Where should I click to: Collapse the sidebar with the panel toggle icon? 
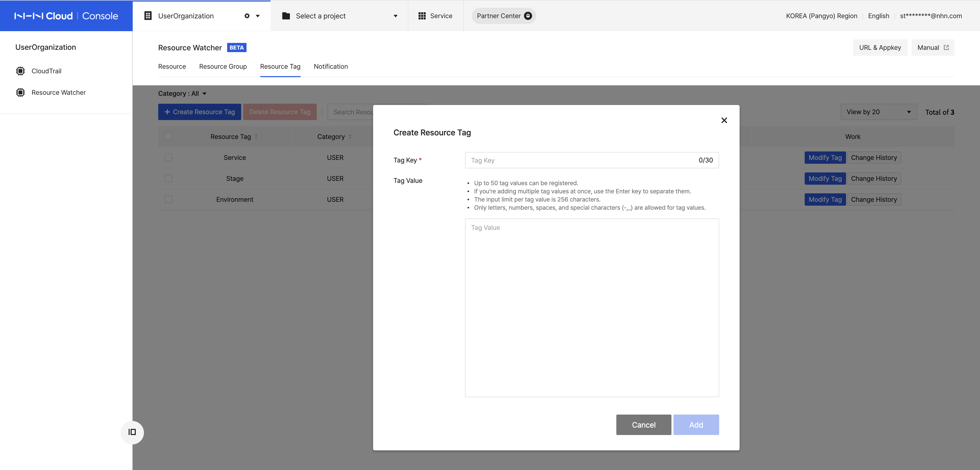132,432
